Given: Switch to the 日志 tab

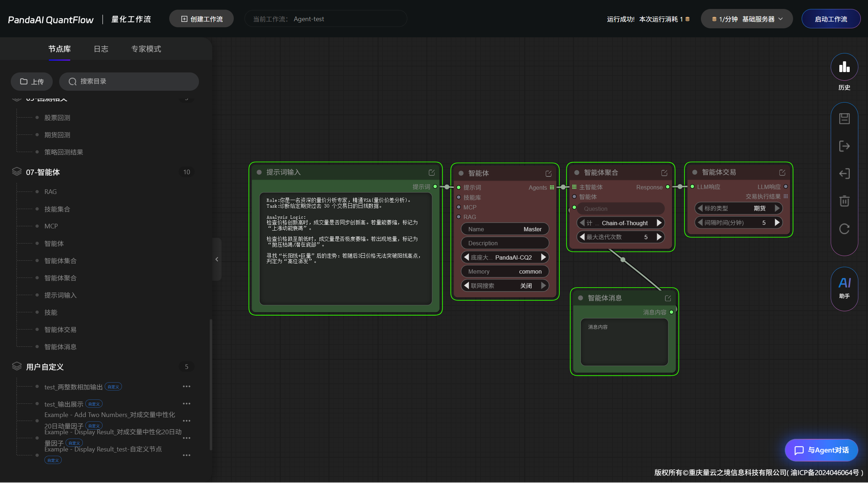Looking at the screenshot, I should (x=101, y=49).
